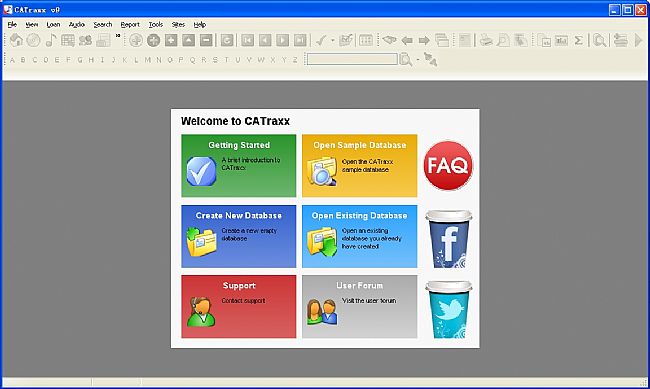Click the square up-arrow edit button
The image size is (650, 389).
[x=188, y=40]
